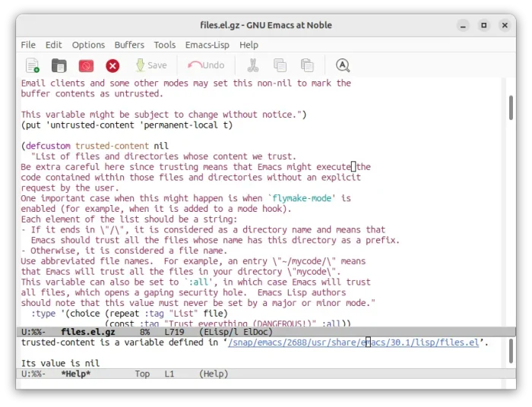Click the Undo toolbar button
The width and height of the screenshot is (532, 407).
(206, 65)
